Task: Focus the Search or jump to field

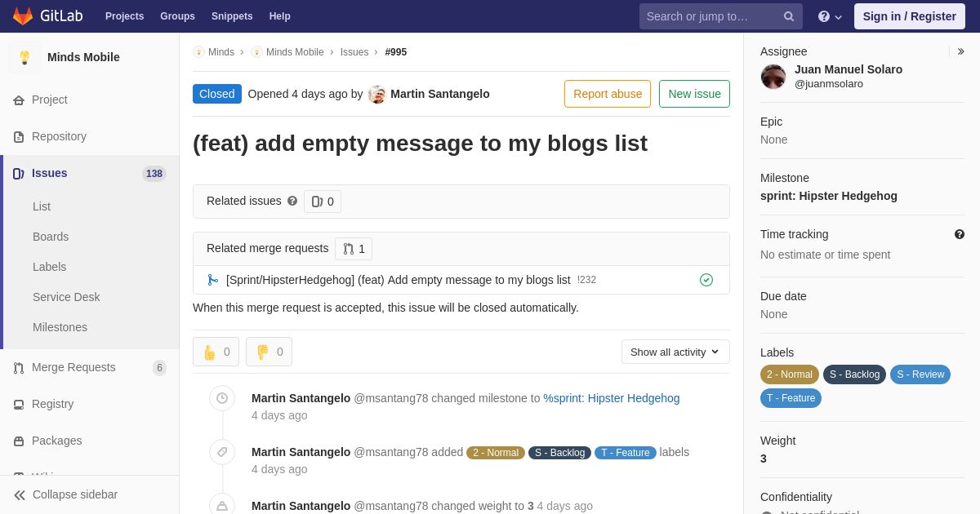Action: (721, 16)
